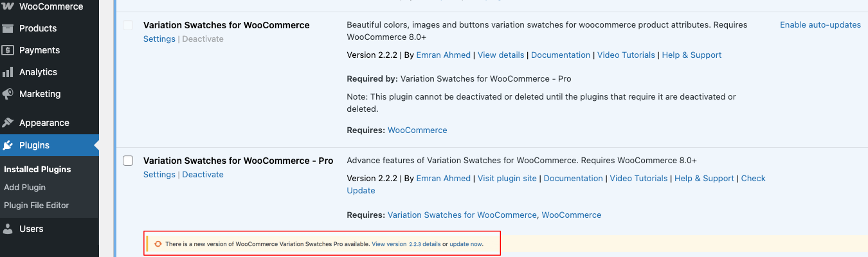
Task: Open Settings for Variation Swatches for WooCommerce
Action: (159, 39)
